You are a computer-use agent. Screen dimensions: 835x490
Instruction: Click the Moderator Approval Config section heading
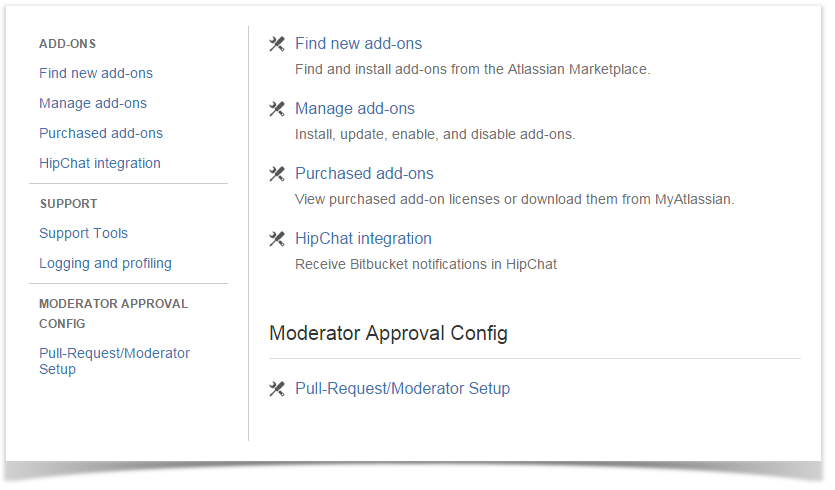coord(388,333)
